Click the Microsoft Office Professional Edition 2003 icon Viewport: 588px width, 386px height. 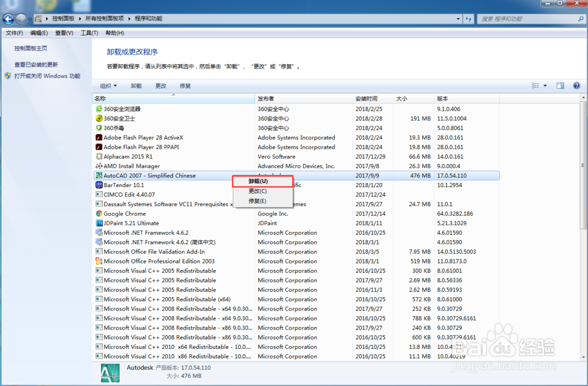click(x=99, y=261)
